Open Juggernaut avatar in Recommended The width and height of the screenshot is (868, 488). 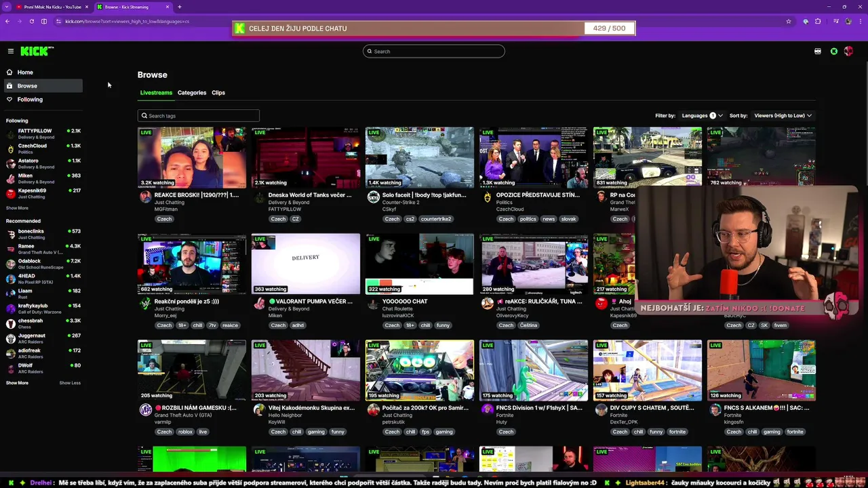(11, 339)
